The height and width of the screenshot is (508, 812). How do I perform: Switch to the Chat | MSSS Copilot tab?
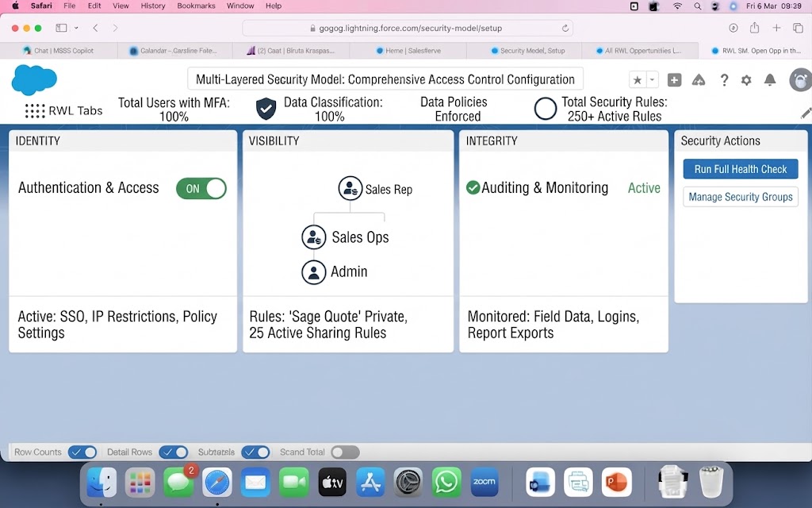pos(59,51)
